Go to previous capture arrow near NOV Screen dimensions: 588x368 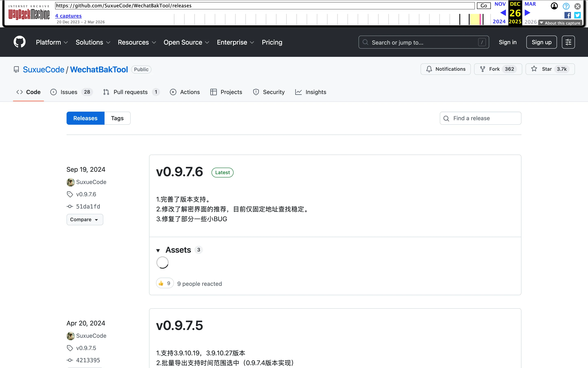click(x=503, y=12)
